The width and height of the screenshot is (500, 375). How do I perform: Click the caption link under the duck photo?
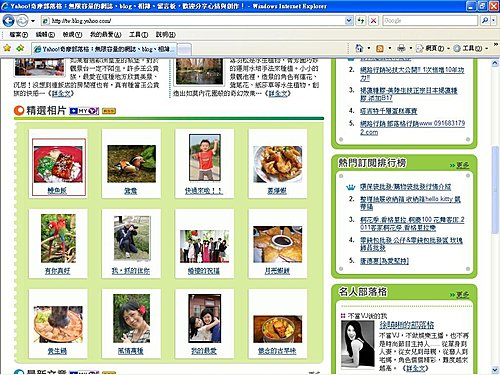(x=131, y=191)
